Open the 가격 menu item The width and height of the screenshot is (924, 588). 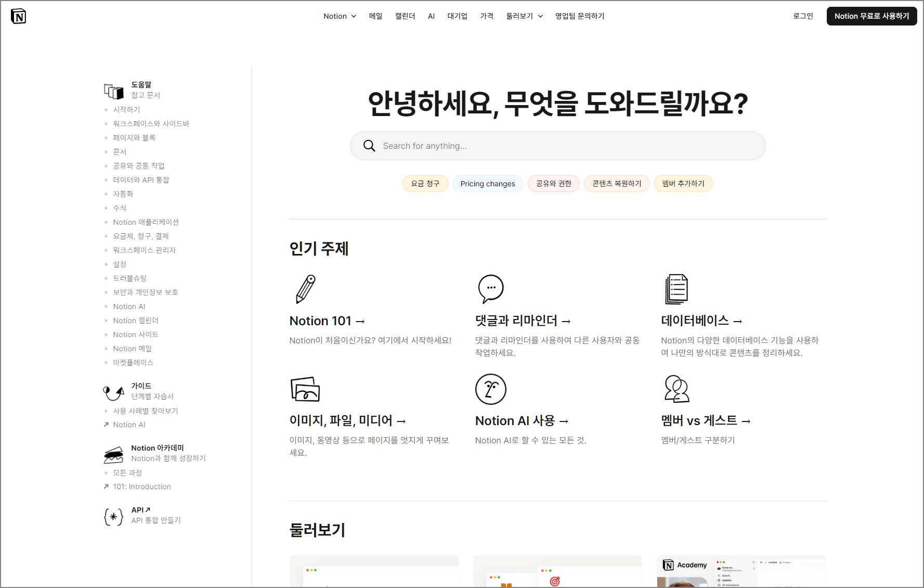point(487,16)
